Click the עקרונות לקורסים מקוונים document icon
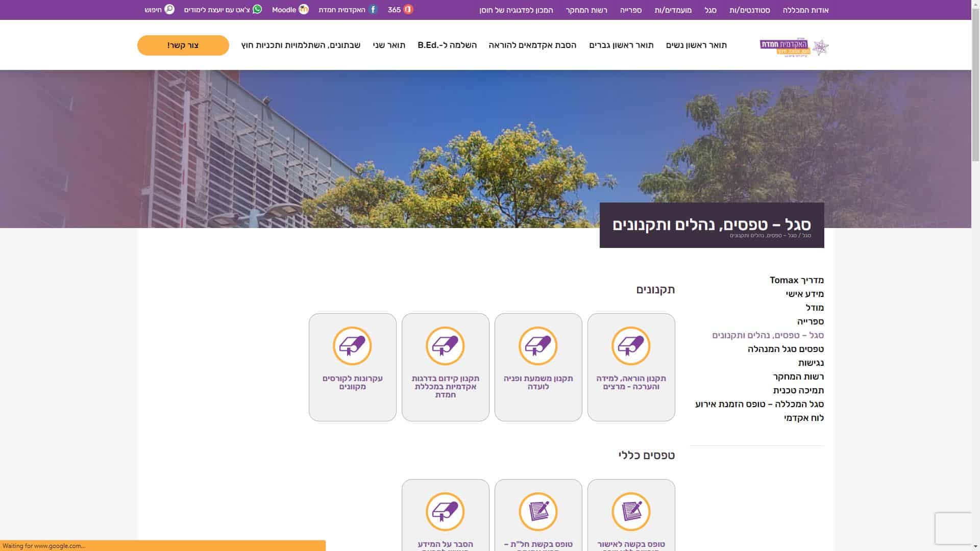Screen dimensions: 980x551 [x=352, y=346]
